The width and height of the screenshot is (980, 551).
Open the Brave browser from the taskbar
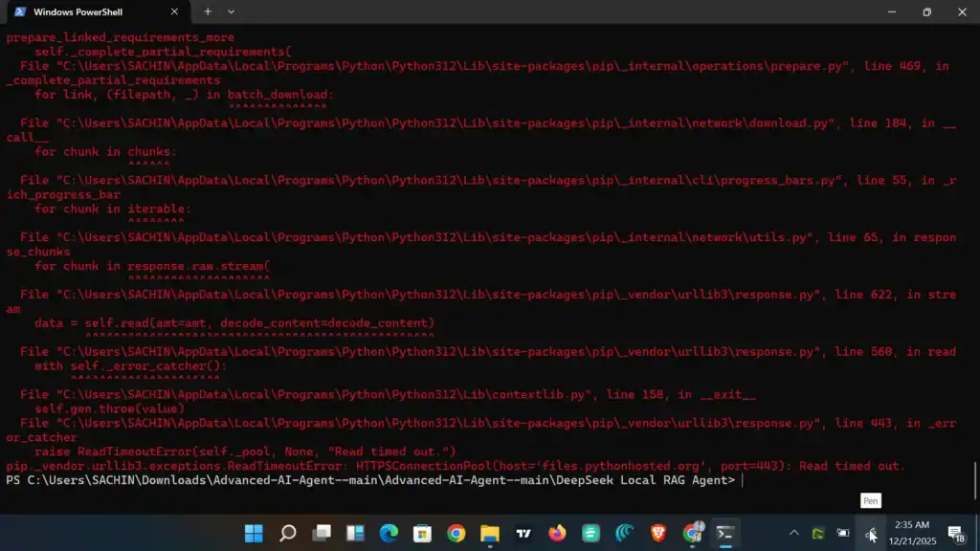[x=658, y=533]
